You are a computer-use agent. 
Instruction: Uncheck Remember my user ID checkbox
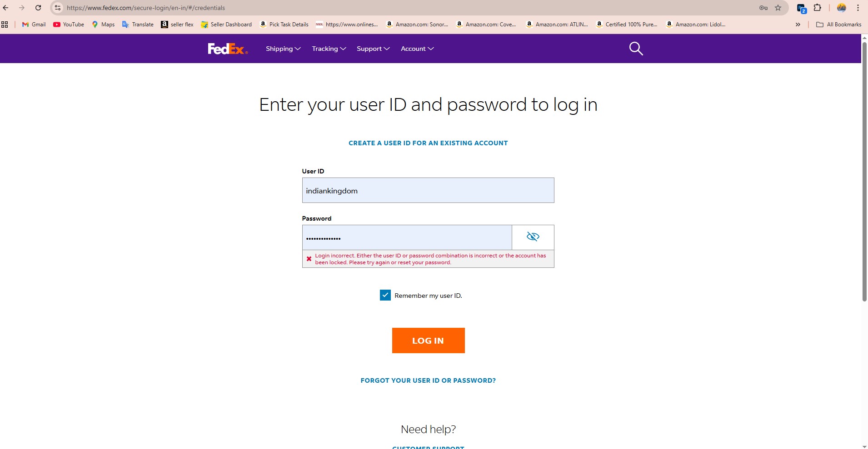[385, 296]
